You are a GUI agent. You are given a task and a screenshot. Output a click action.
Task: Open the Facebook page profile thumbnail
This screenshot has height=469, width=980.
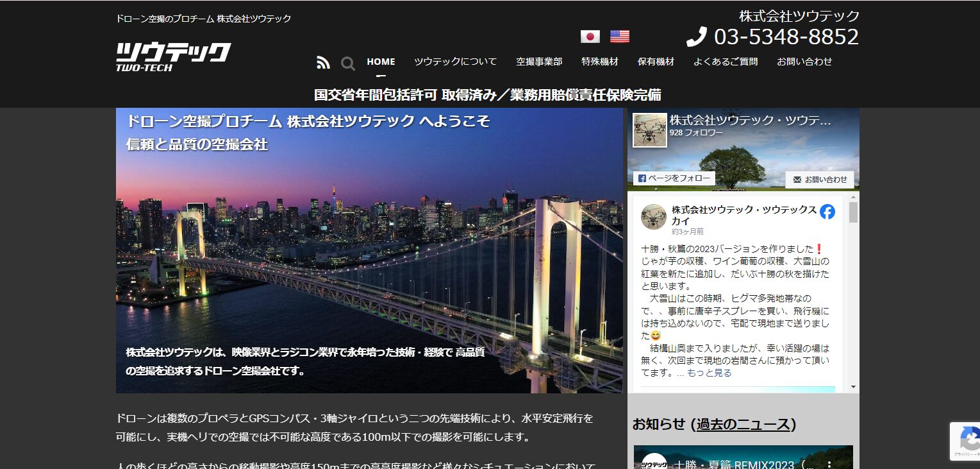[x=650, y=130]
